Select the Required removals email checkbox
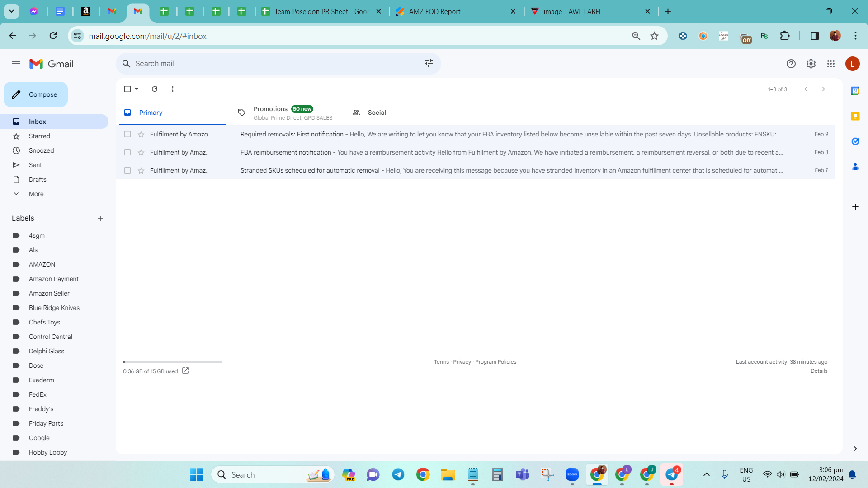Viewport: 868px width, 488px height. tap(127, 134)
